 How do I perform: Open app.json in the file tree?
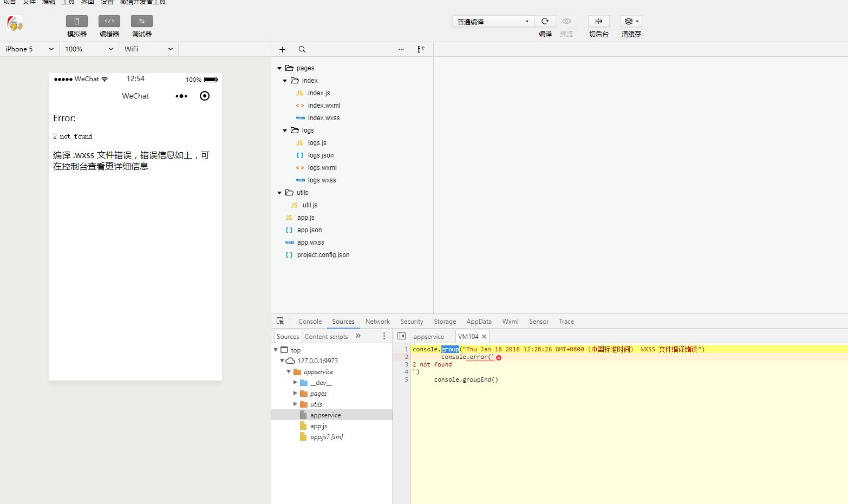click(x=309, y=230)
